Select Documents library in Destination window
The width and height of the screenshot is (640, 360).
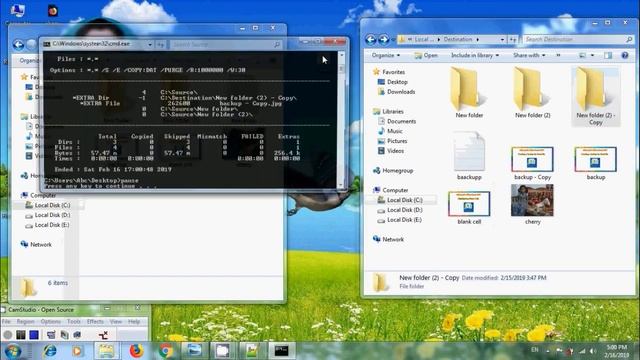tap(397, 121)
